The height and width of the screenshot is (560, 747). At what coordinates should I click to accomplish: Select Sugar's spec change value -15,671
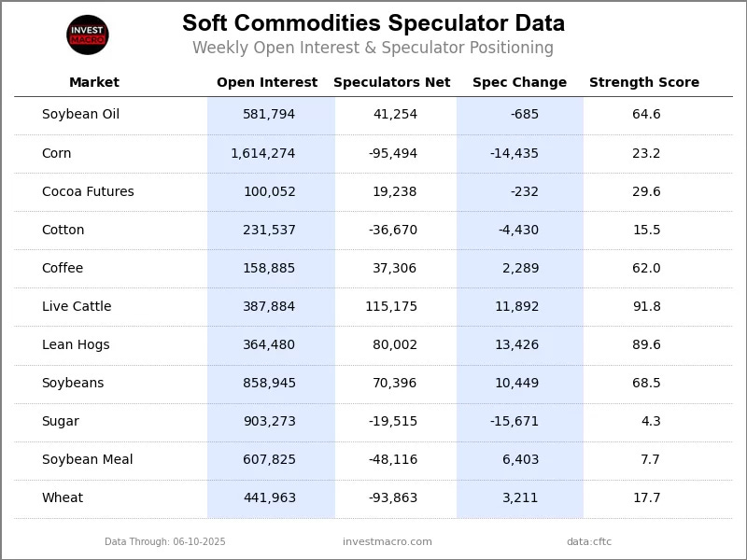(x=514, y=422)
